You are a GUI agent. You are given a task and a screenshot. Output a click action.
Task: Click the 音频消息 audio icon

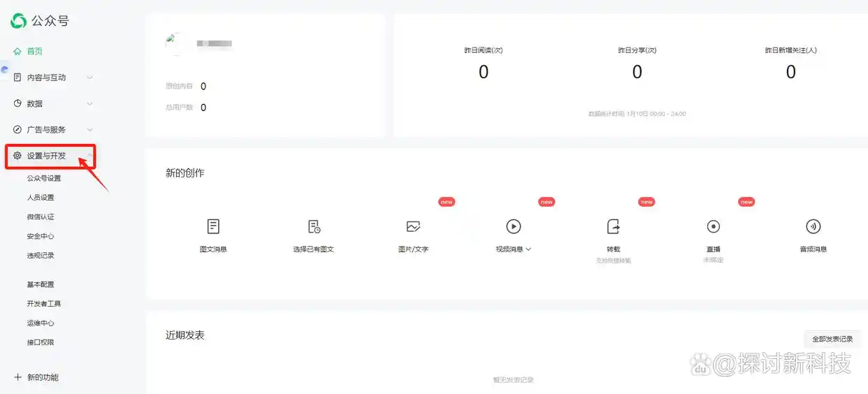click(x=813, y=226)
